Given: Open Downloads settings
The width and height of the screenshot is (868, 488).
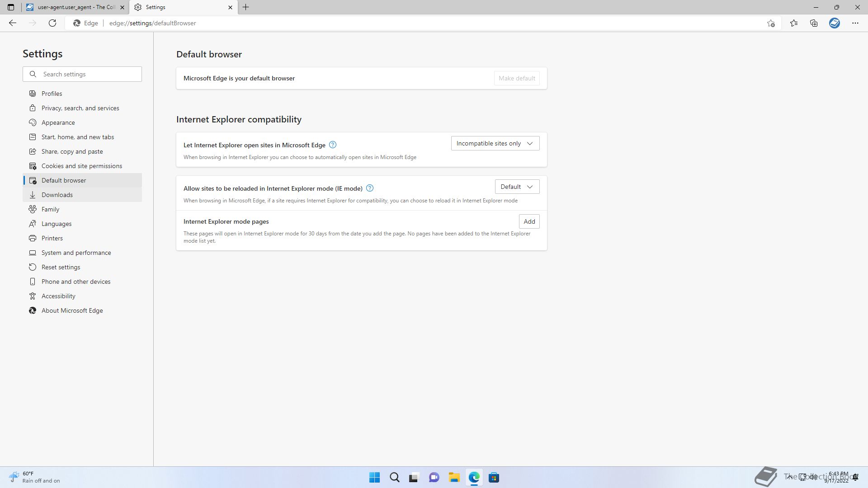Looking at the screenshot, I should tap(82, 195).
